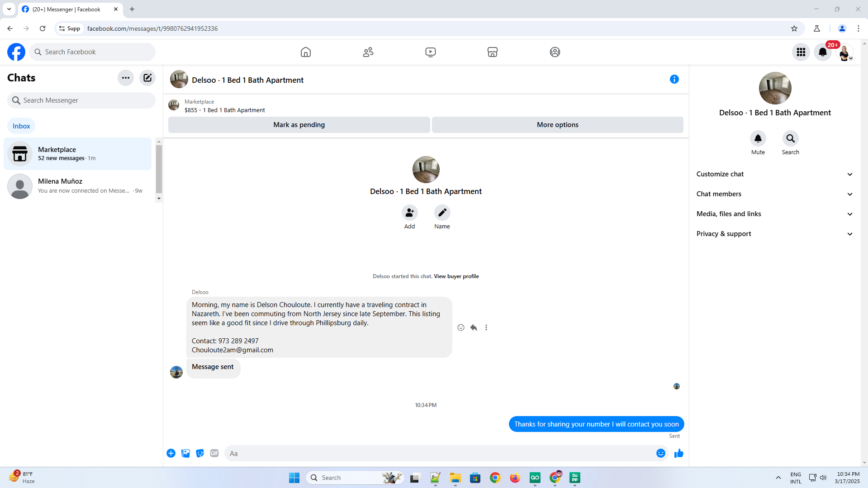
Task: Open the Marketplace icon in top navigation
Action: point(493,52)
